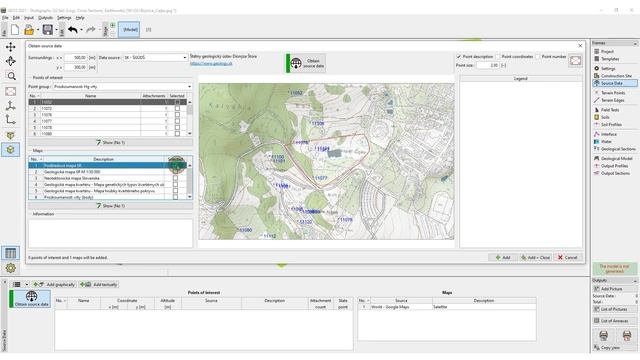640x360 pixels.
Task: Click the left printer icon in Outputs
Action: [604, 336]
